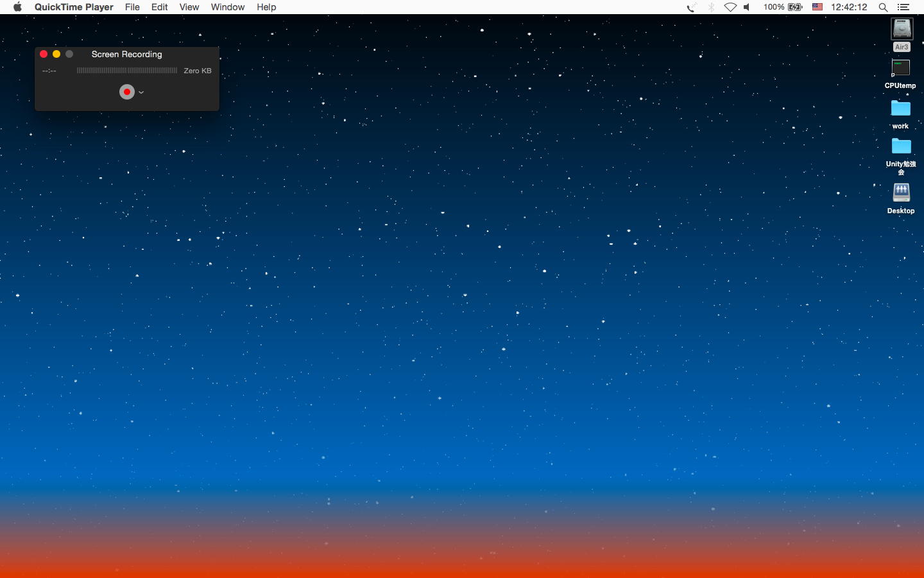Expand the recording options chevron

[141, 92]
